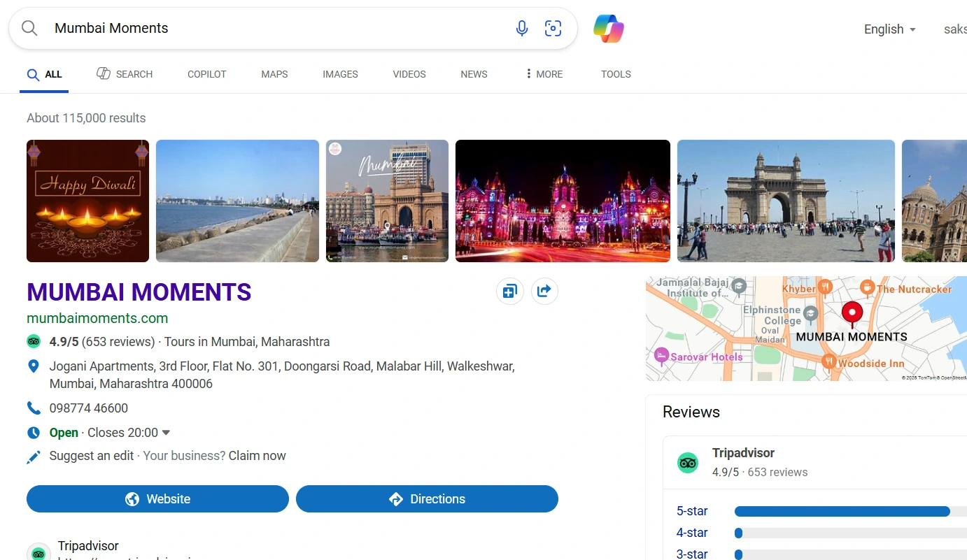Screen dimensions: 967x560
Task: Switch to the IMAGES tab
Action: click(x=340, y=74)
